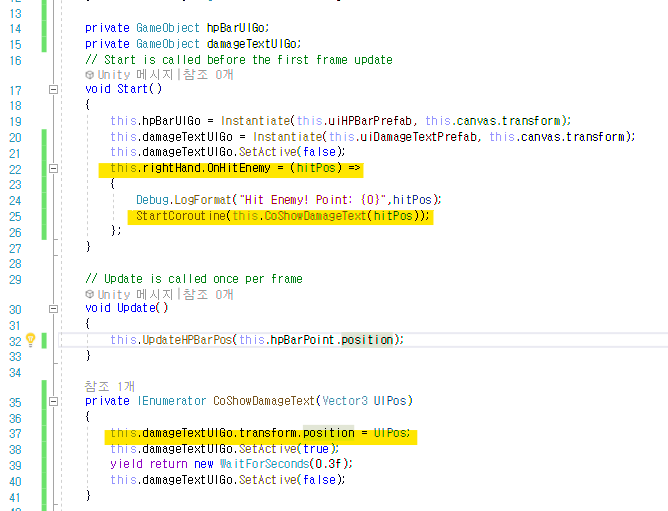Image resolution: width=668 pixels, height=511 pixels.
Task: Click 'SetActive(false)' on line 21
Action: 291,152
